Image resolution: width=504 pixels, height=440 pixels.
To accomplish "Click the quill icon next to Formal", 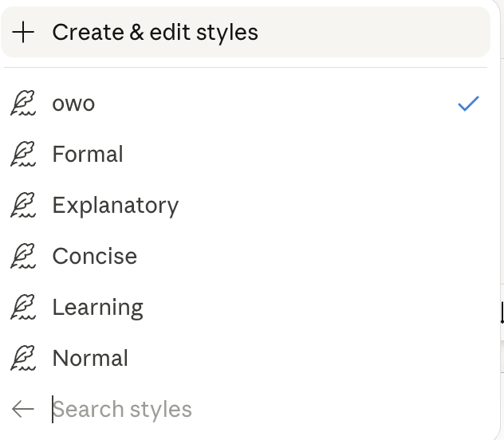I will [x=24, y=155].
